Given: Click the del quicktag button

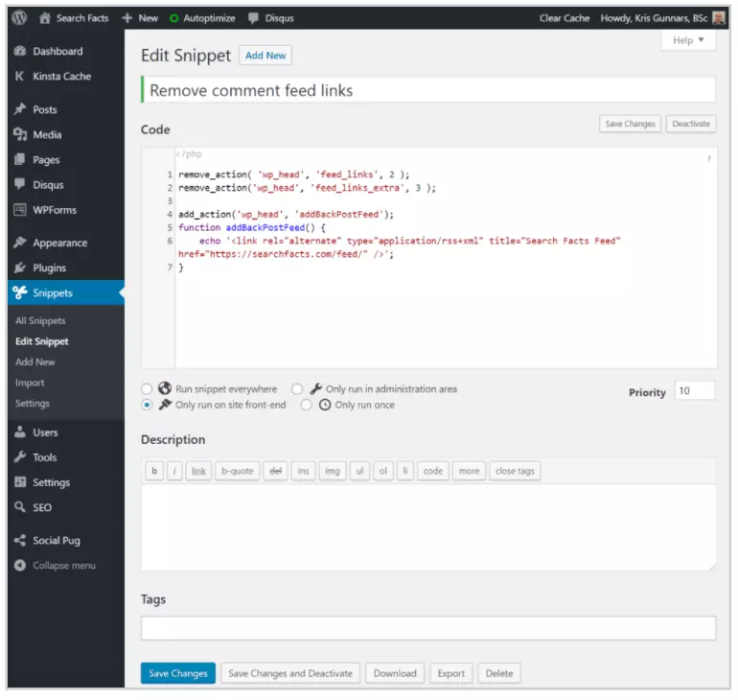Looking at the screenshot, I should [x=275, y=471].
